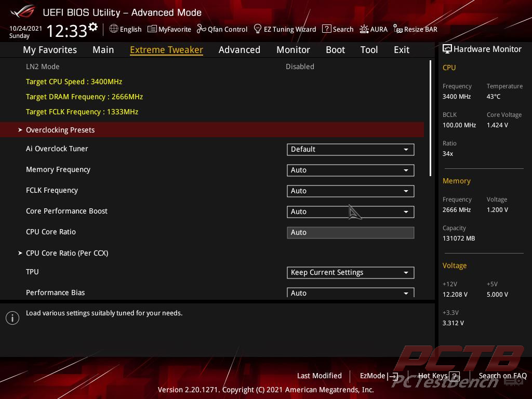532x399 pixels.
Task: Launch EZ Tuning Wizard bulb icon
Action: pos(258,29)
